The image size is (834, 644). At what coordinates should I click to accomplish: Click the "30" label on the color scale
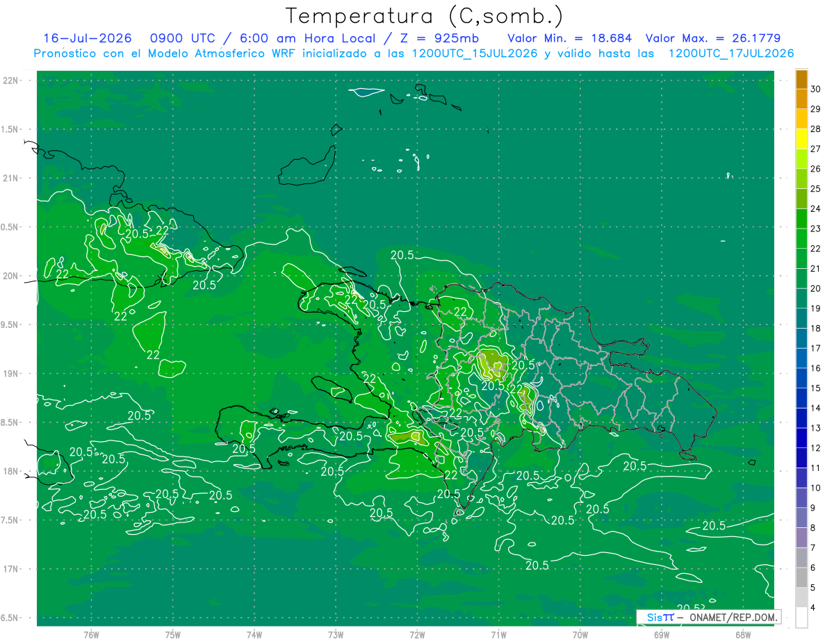pyautogui.click(x=816, y=89)
